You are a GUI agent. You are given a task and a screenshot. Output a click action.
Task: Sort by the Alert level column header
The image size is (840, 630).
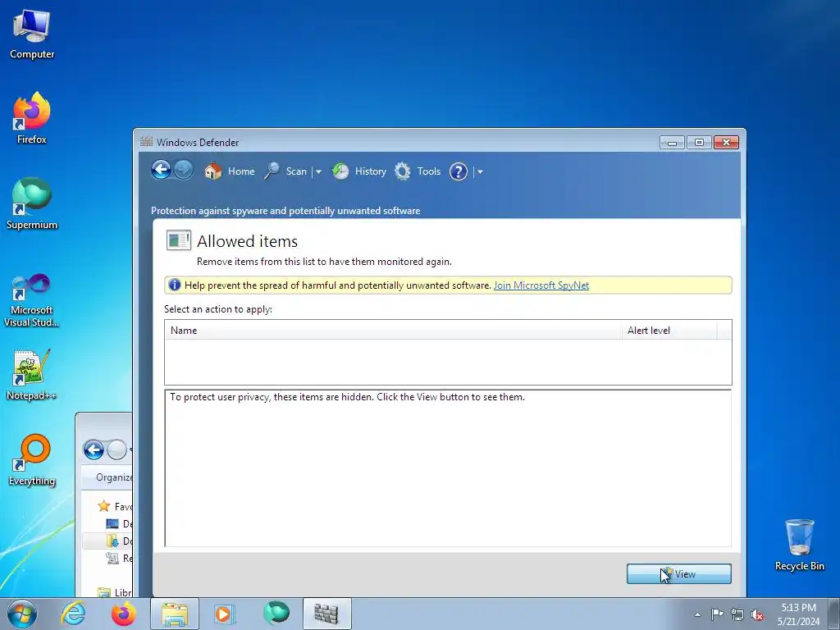(669, 331)
